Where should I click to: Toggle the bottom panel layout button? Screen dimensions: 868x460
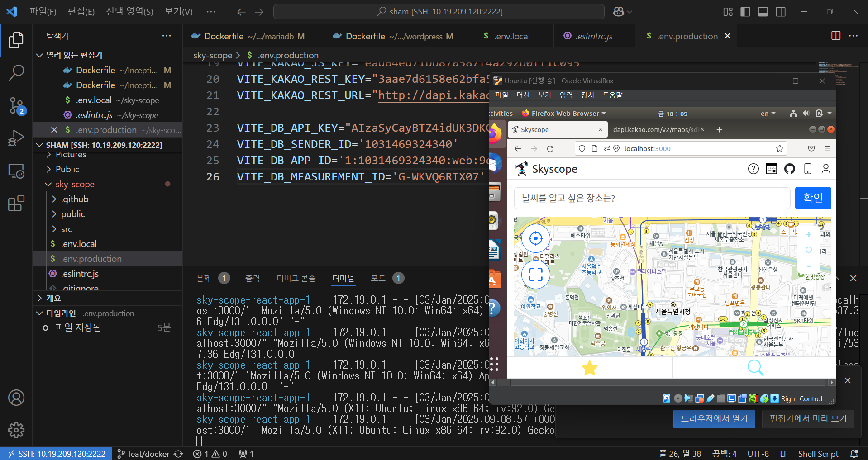763,12
